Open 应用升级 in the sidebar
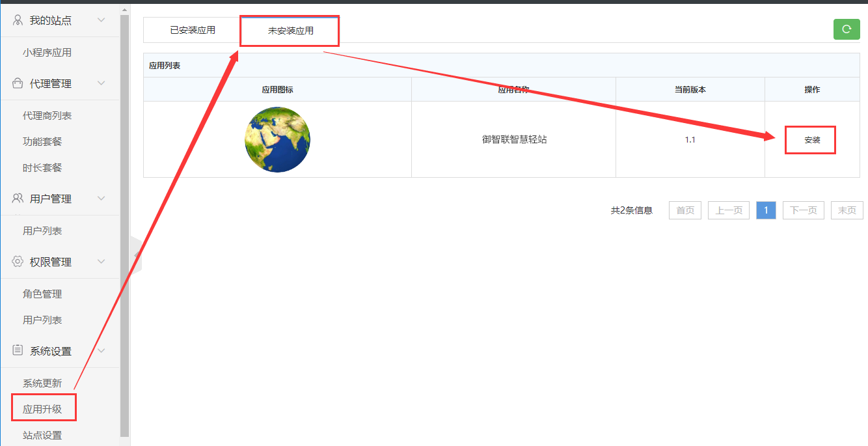Viewport: 868px width, 446px height. 42,409
